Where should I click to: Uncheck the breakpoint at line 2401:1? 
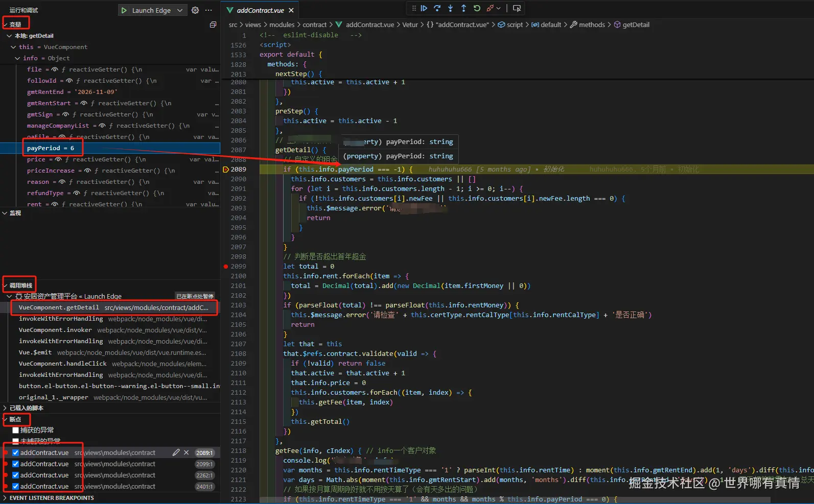pyautogui.click(x=16, y=486)
